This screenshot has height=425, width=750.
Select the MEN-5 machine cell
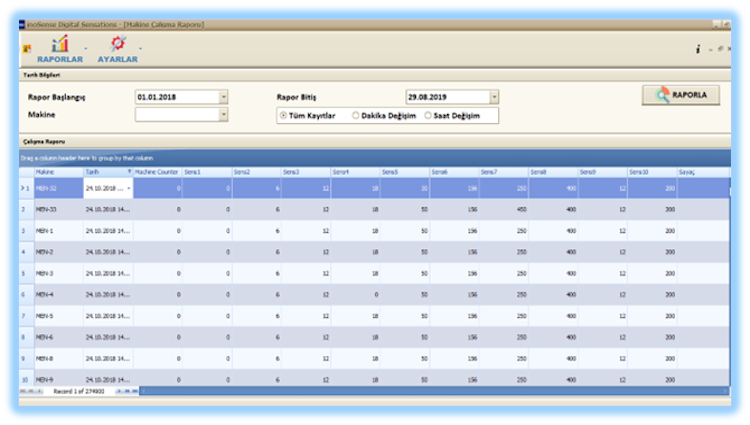point(59,316)
